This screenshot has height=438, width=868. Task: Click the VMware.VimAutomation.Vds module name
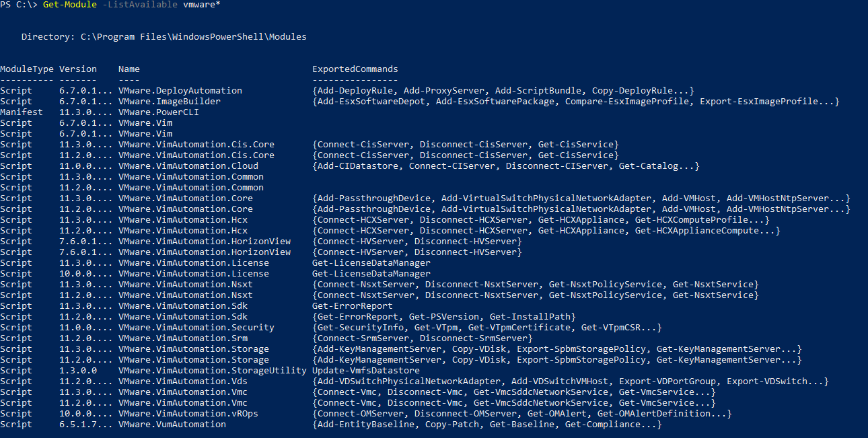182,381
